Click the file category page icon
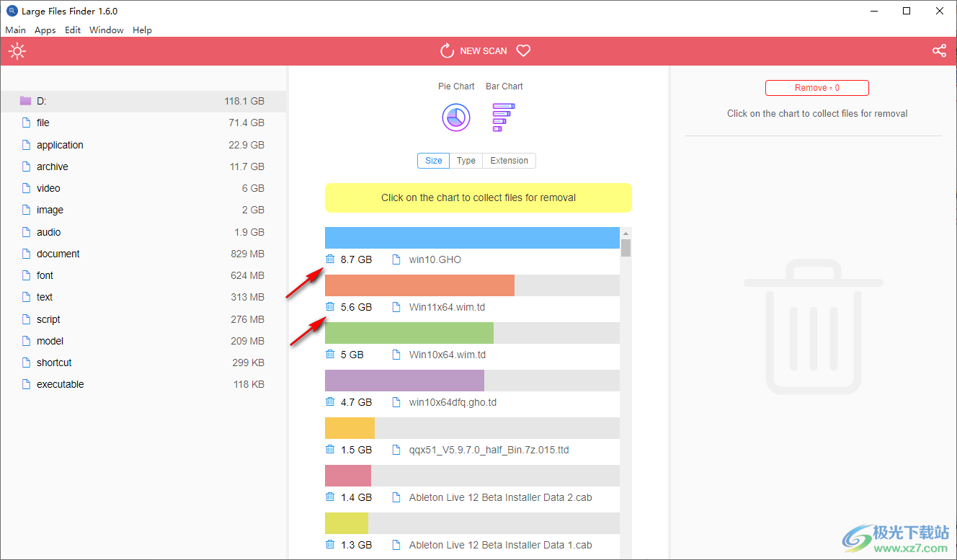 point(26,123)
